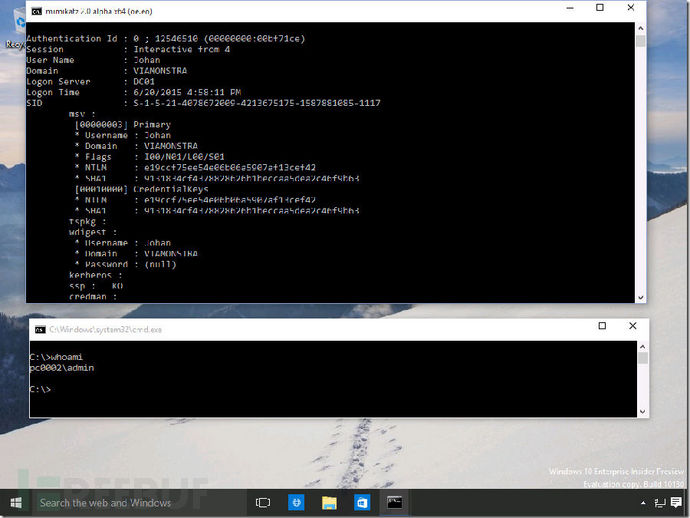The height and width of the screenshot is (518, 690).
Task: Click the 'ssp : KO' line
Action: click(96, 286)
